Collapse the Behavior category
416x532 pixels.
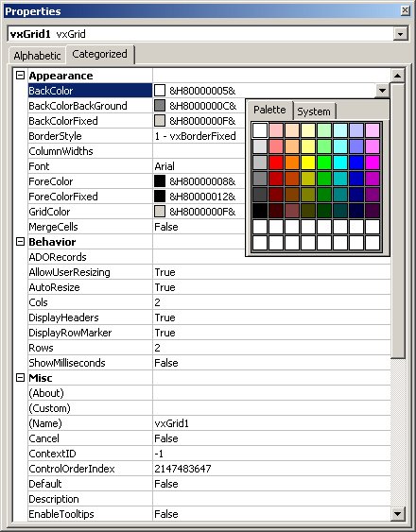[21, 242]
